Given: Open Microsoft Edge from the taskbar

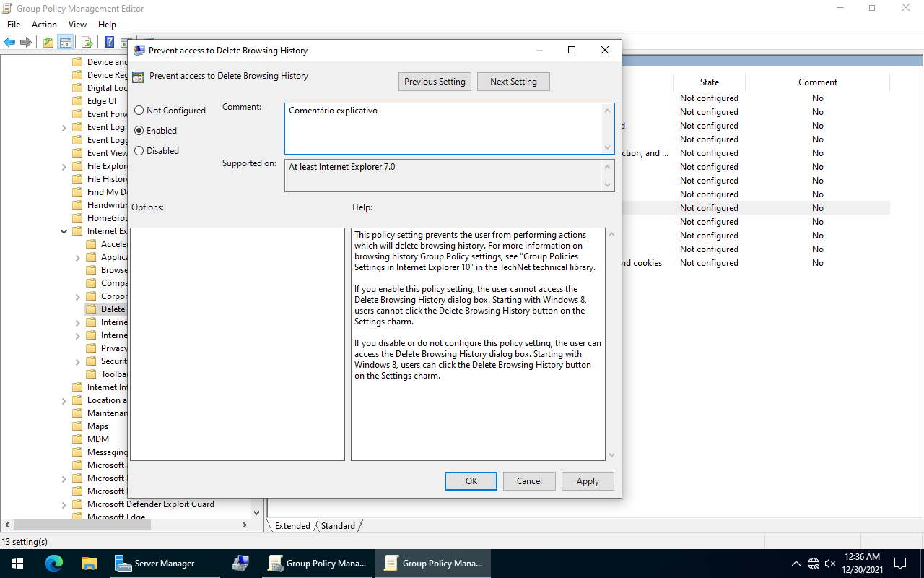Looking at the screenshot, I should [x=54, y=563].
